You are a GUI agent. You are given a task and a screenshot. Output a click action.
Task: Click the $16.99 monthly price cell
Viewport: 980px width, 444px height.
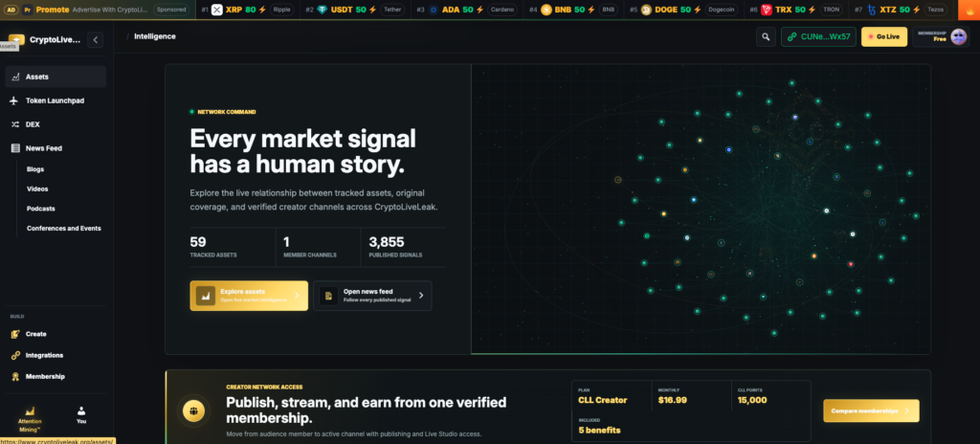point(691,396)
